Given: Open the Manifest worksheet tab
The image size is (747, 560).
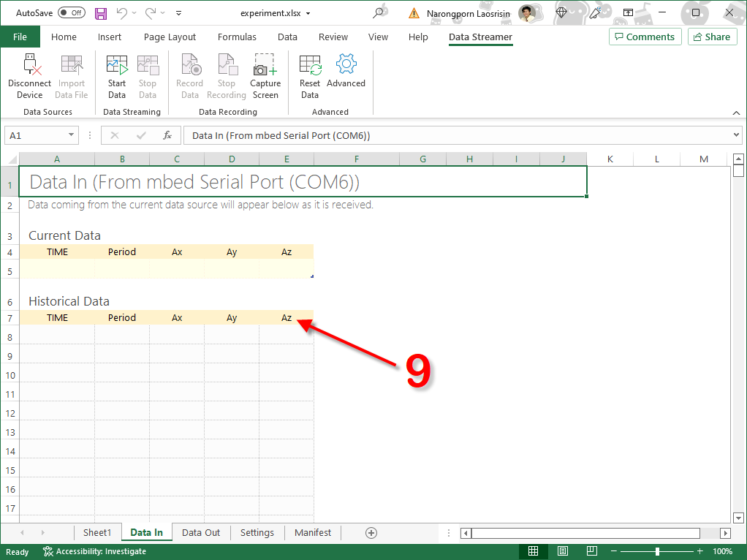Looking at the screenshot, I should coord(313,532).
